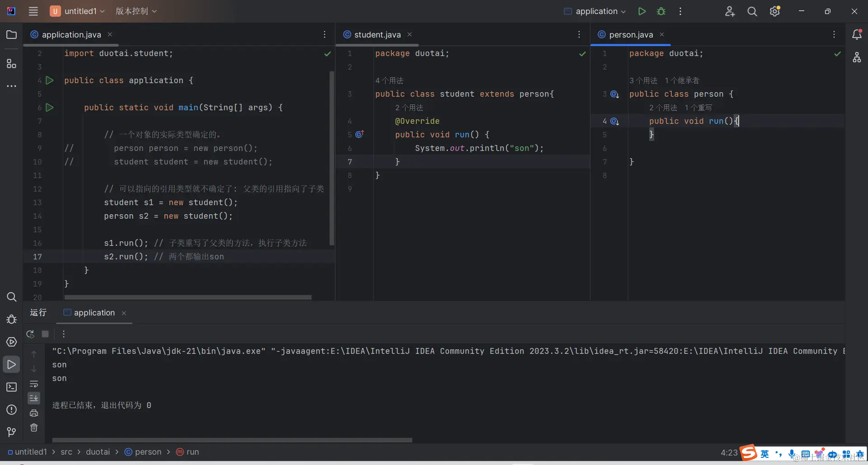Open tab options for student.java editor pane
This screenshot has width=868, height=465.
tap(579, 35)
